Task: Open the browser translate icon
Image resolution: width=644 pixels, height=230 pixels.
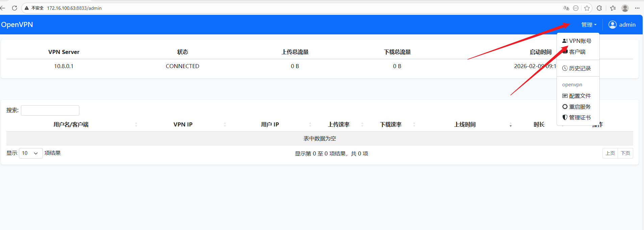Action: [566, 8]
